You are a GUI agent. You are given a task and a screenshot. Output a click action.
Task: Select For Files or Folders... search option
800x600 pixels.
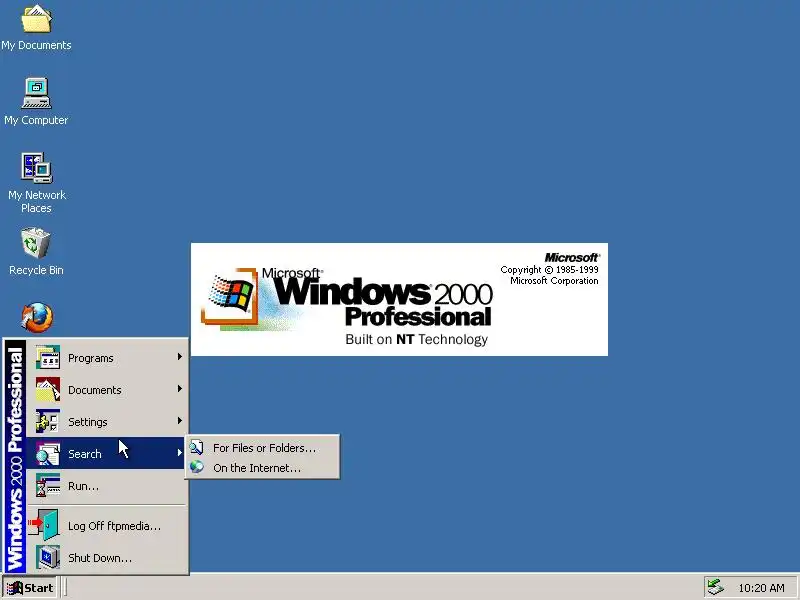pos(262,447)
